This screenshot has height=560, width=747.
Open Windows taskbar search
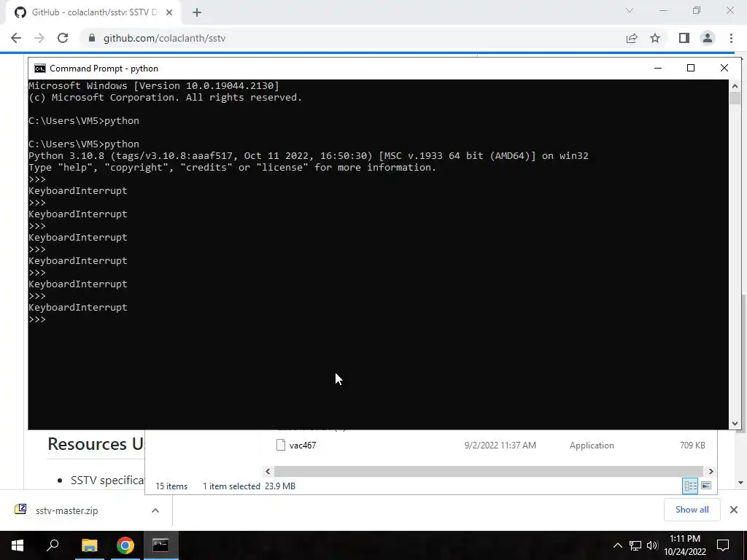coord(53,545)
